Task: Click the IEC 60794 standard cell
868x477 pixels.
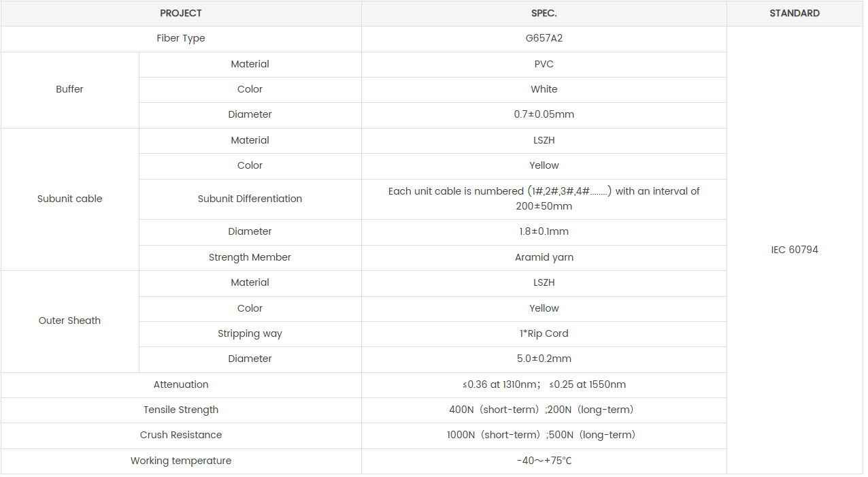Action: (794, 250)
